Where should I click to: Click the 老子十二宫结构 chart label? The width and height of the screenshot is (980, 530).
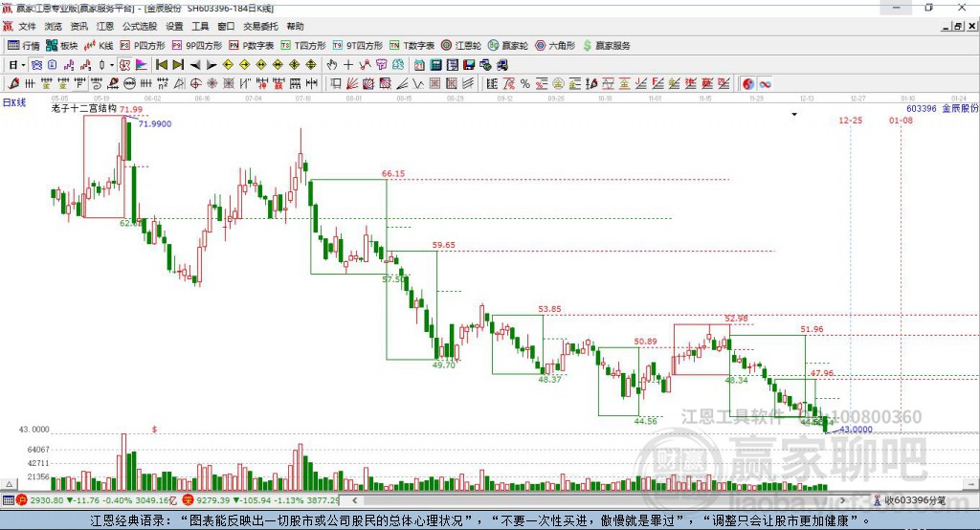(x=84, y=108)
